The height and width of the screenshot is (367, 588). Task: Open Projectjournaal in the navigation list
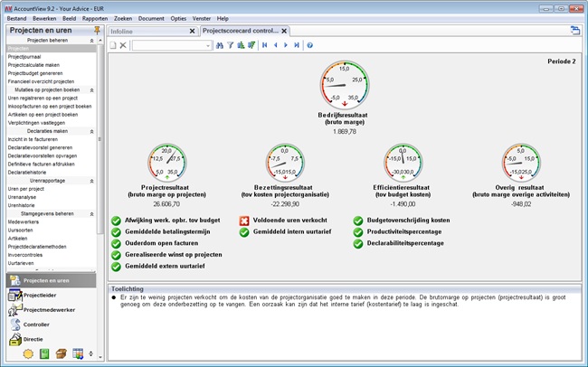point(24,57)
